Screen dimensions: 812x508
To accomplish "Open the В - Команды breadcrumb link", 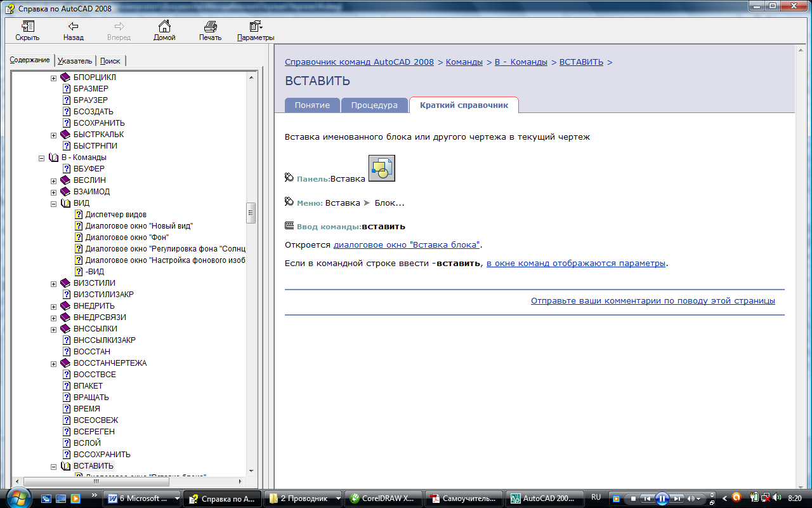I will coord(521,62).
